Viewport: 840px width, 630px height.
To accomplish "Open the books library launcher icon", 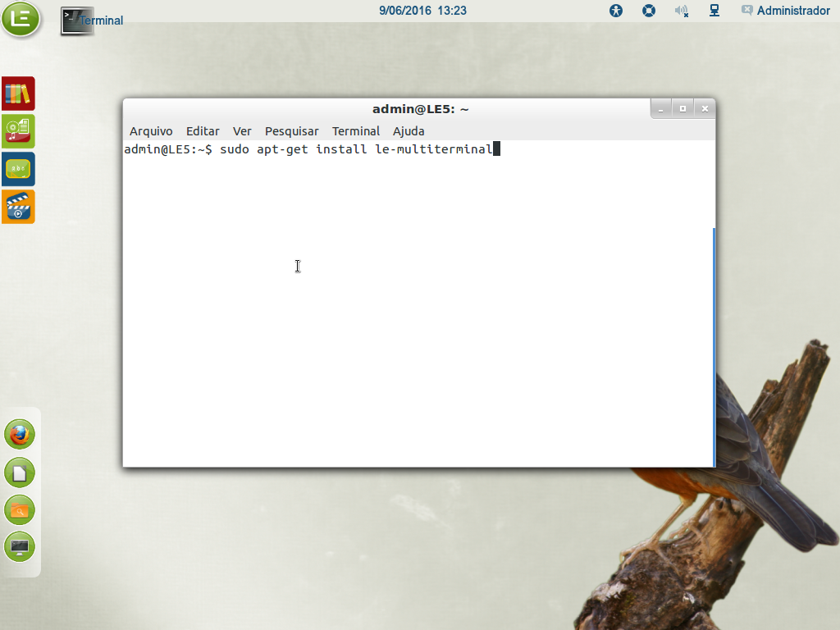I will click(18, 94).
